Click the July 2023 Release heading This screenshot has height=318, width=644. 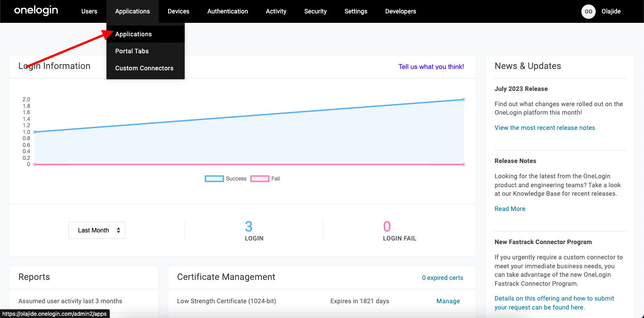pos(521,89)
